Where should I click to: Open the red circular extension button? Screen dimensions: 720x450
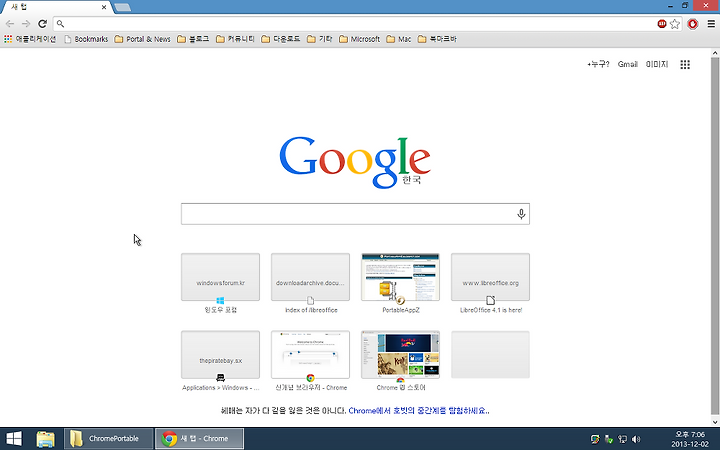(x=692, y=24)
